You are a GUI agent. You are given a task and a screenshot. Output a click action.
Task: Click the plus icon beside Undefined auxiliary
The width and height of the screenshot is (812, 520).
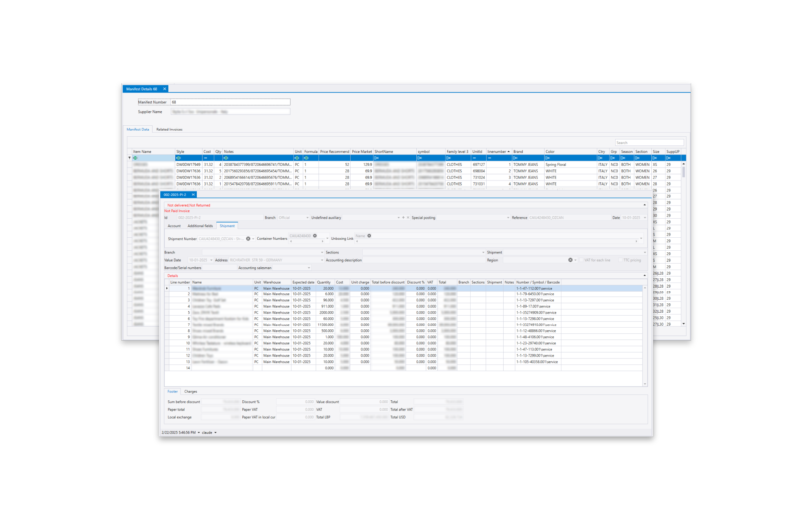click(x=403, y=218)
